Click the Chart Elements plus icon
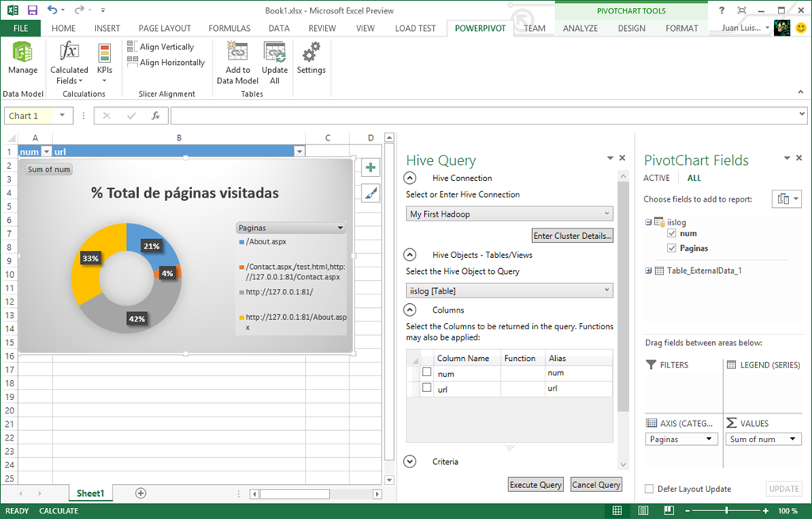The image size is (812, 519). pos(371,167)
